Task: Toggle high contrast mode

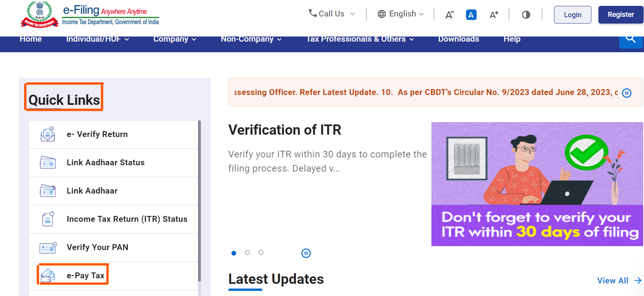Action: [x=526, y=15]
